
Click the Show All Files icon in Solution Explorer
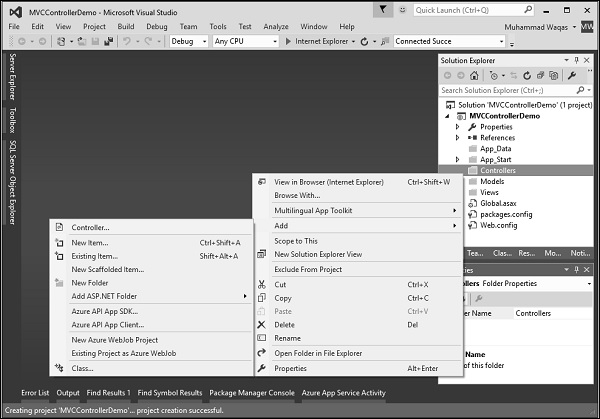(x=553, y=76)
